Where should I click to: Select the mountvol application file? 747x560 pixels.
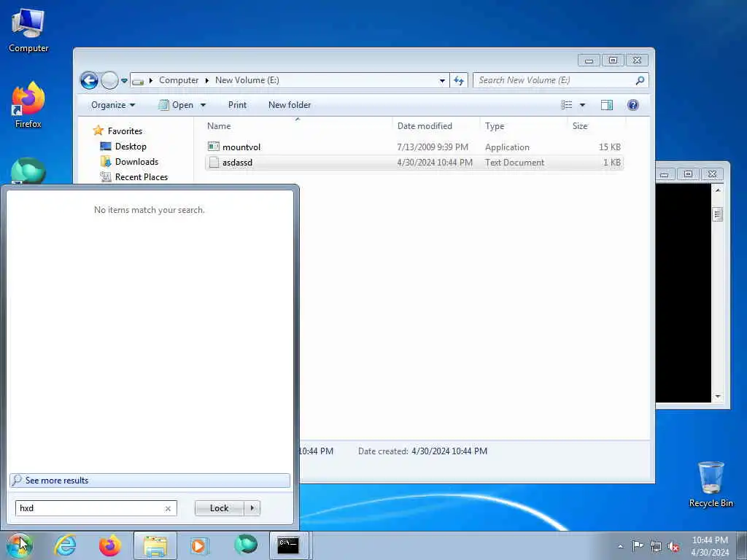point(414,147)
